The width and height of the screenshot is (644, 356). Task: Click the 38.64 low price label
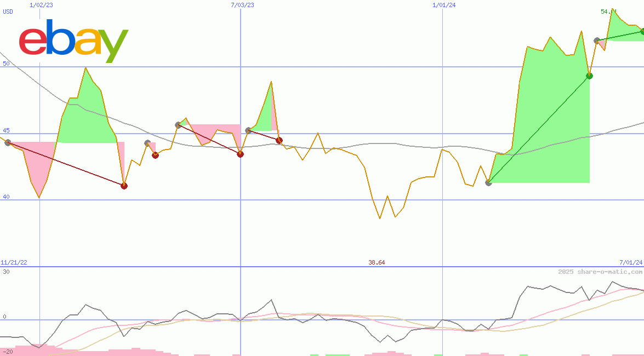click(x=377, y=262)
